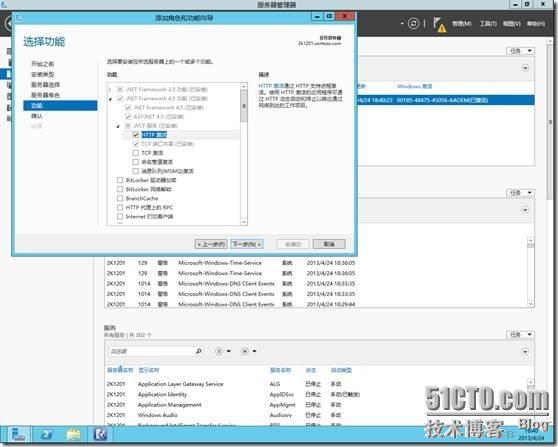Open the 帮助(H) menu

pyautogui.click(x=536, y=24)
